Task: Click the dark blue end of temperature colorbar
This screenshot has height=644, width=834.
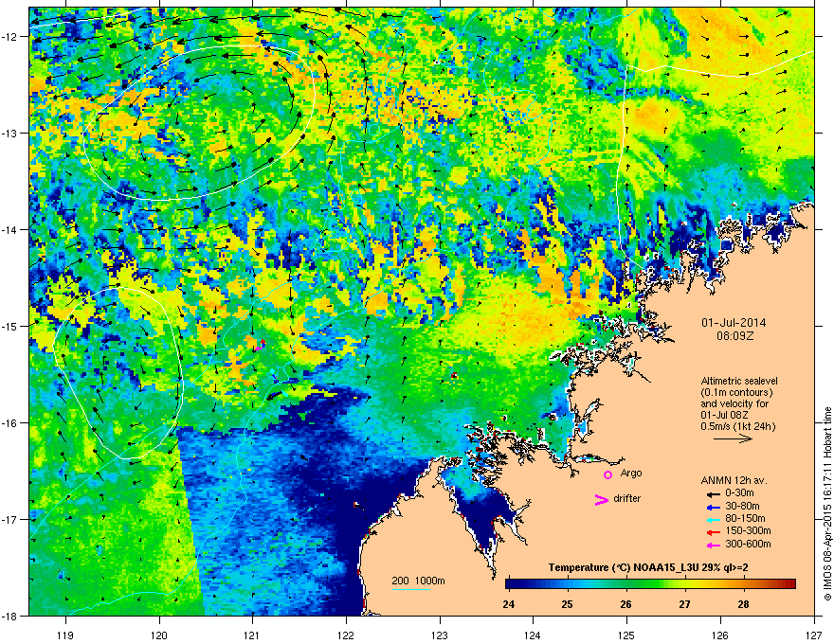Action: click(510, 583)
